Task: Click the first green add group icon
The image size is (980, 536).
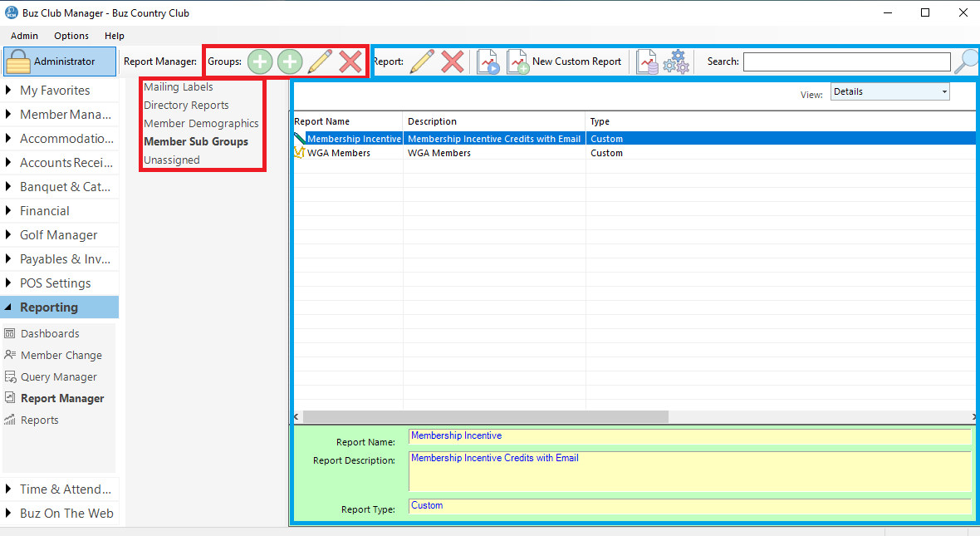Action: [x=260, y=61]
